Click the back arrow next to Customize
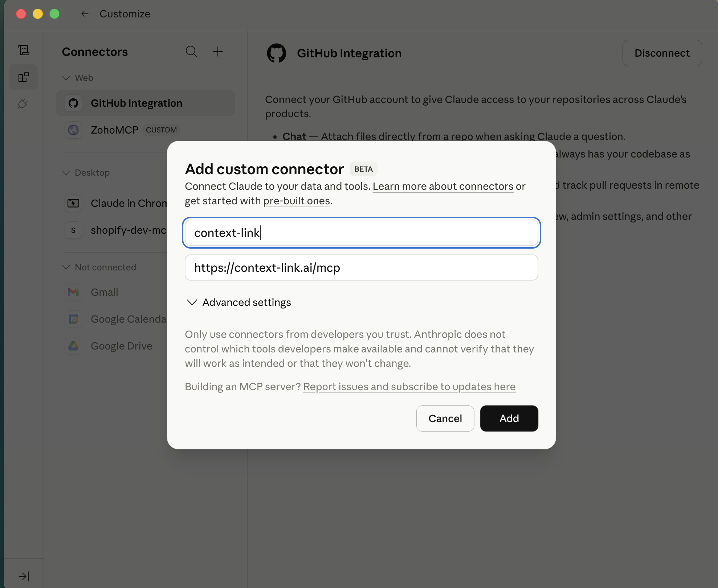 (x=85, y=14)
